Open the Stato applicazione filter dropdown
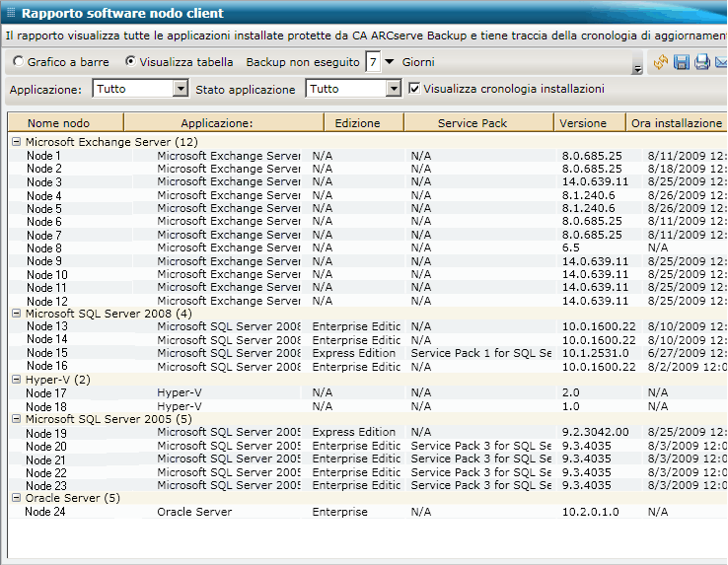This screenshot has width=728, height=565. pos(394,88)
